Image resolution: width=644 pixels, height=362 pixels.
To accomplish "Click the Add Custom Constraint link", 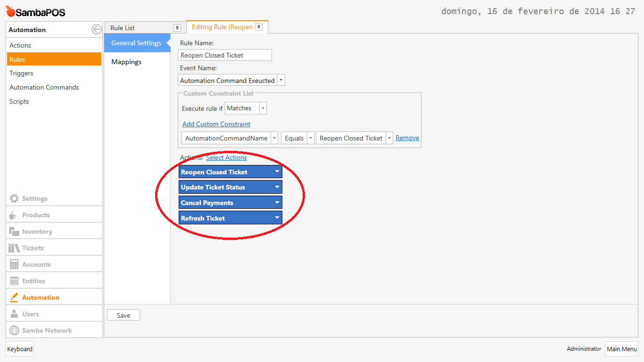I will pyautogui.click(x=216, y=124).
